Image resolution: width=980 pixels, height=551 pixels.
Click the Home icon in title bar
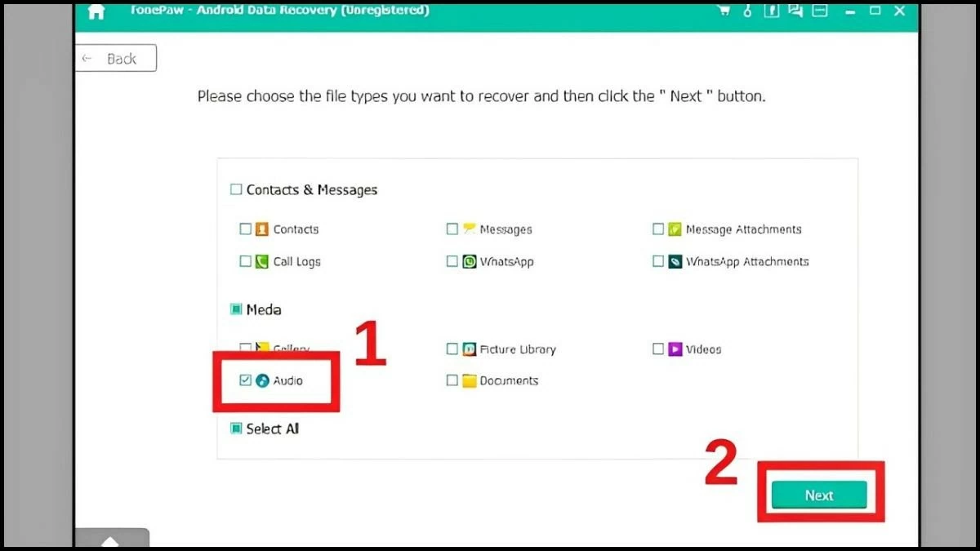[x=96, y=11]
